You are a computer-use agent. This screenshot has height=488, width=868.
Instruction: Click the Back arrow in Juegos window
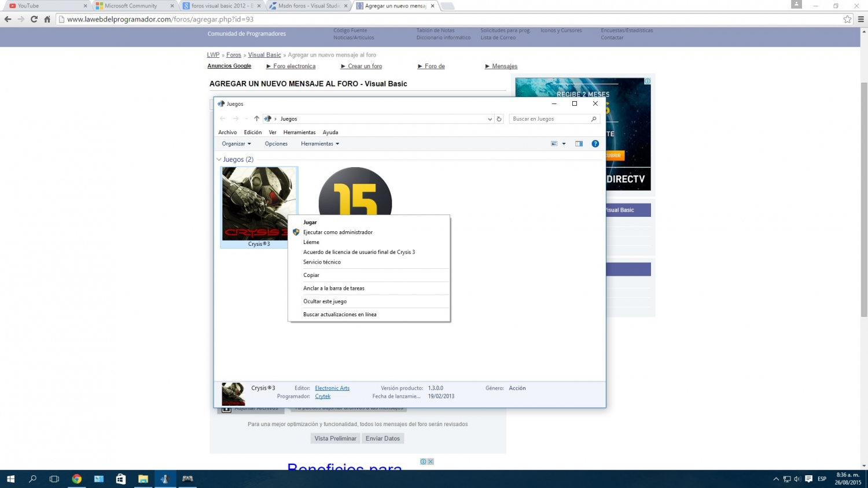(222, 119)
